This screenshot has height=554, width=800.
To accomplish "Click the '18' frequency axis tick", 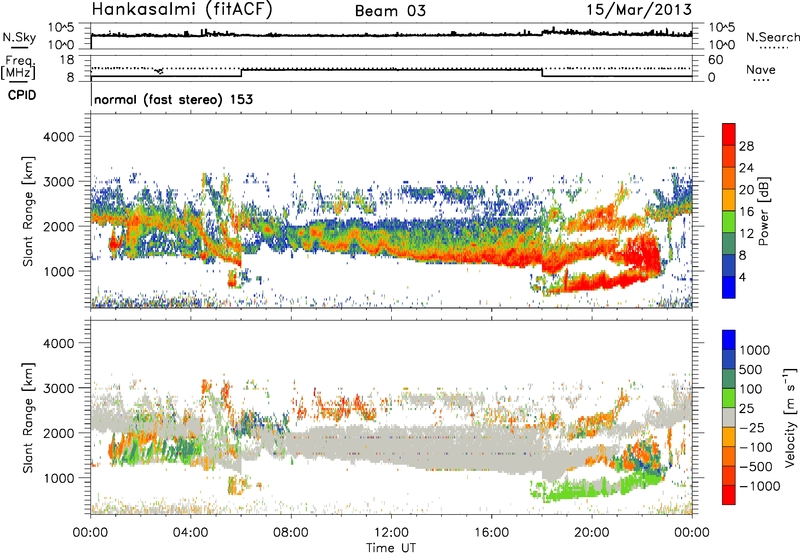I will (67, 60).
